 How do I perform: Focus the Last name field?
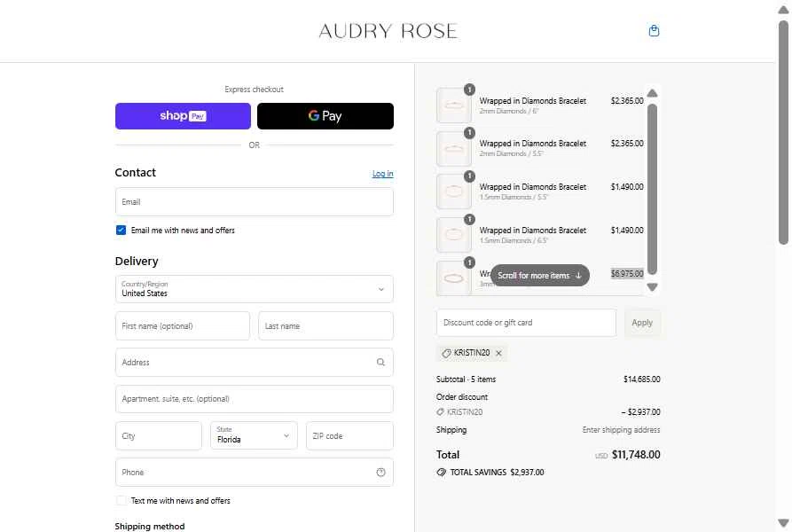(x=325, y=326)
